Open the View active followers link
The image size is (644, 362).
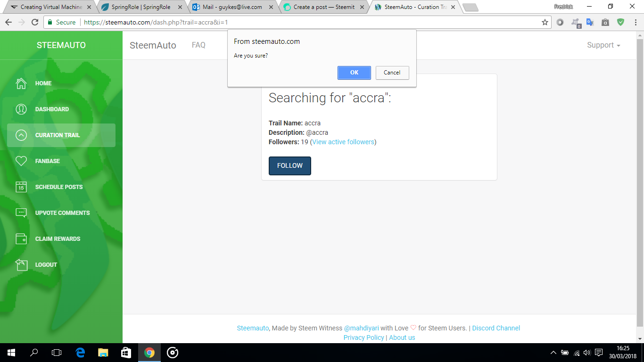pos(343,142)
